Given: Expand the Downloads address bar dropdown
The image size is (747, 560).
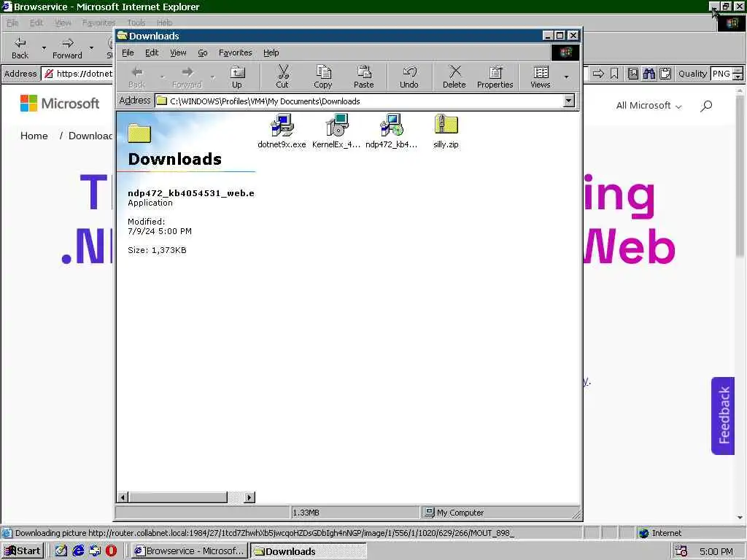Looking at the screenshot, I should 569,101.
